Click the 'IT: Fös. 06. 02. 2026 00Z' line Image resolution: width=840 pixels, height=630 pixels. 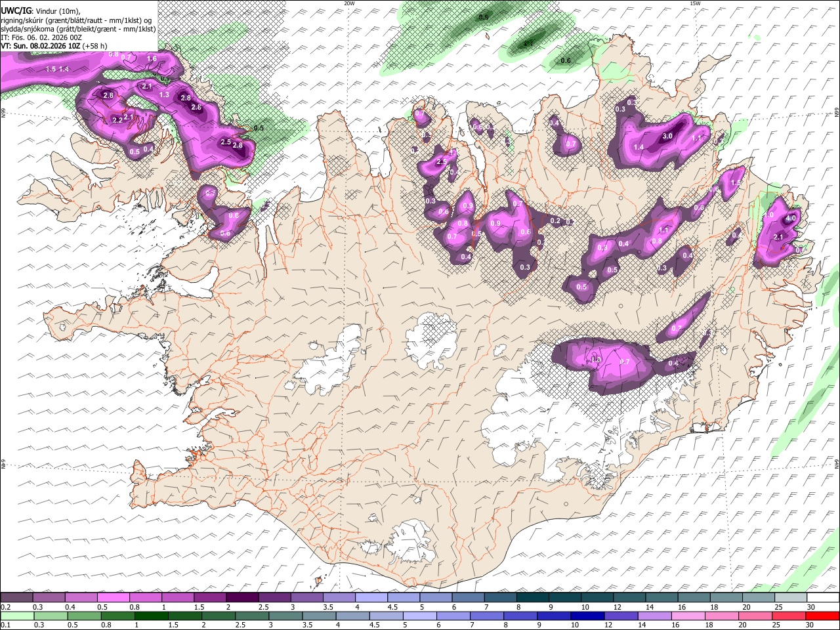pos(41,37)
